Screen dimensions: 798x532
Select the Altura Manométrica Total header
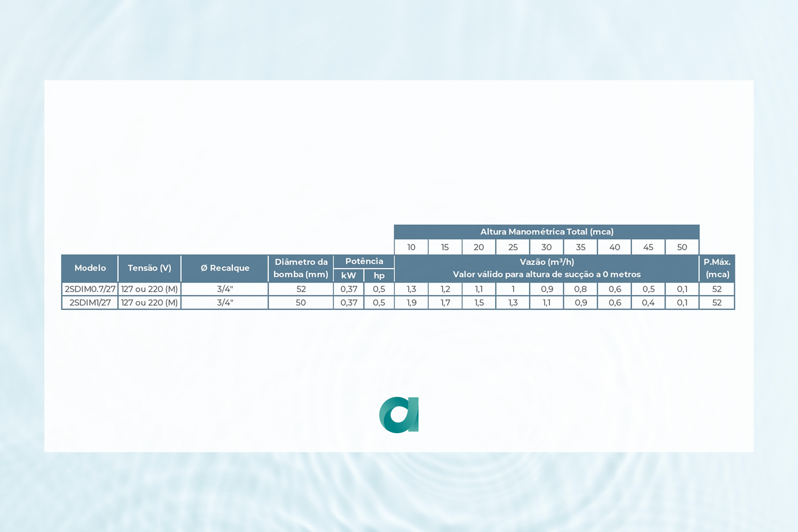[547, 231]
